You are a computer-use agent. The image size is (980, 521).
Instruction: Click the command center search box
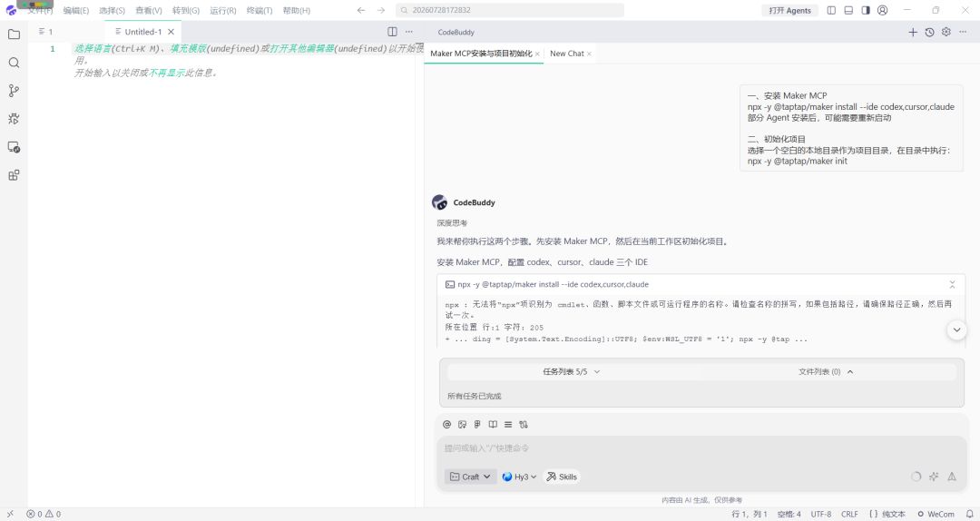509,10
